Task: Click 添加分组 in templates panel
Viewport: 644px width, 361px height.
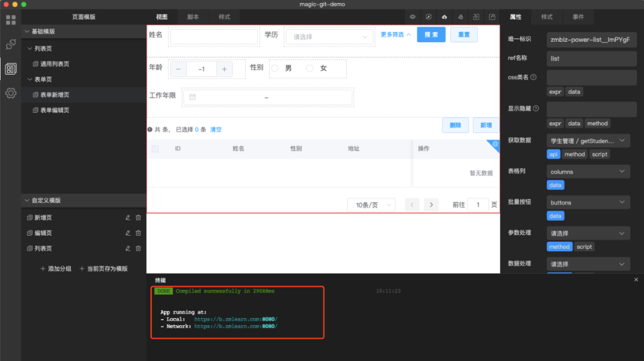Action: click(56, 269)
